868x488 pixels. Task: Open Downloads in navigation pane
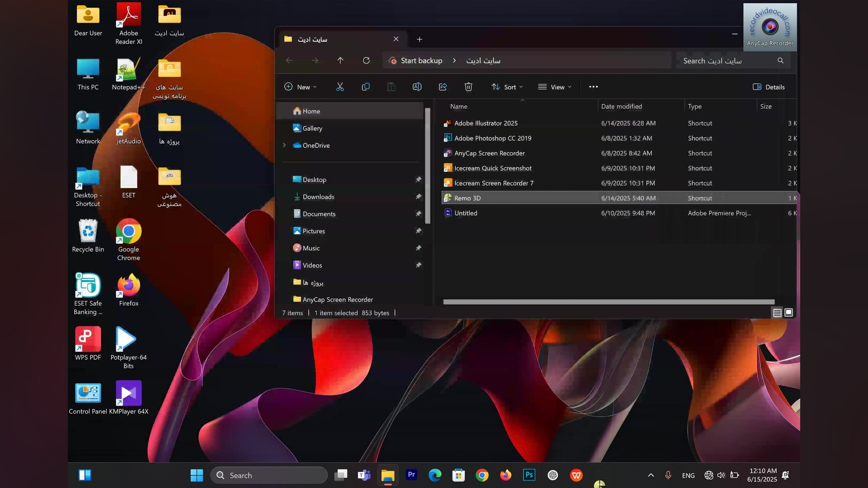[x=318, y=197]
